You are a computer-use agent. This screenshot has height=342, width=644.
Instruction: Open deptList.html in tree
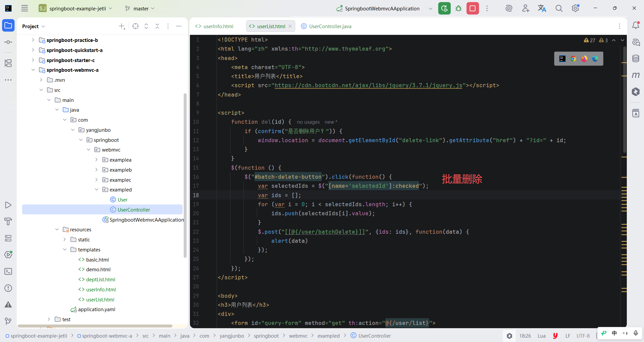pos(101,279)
